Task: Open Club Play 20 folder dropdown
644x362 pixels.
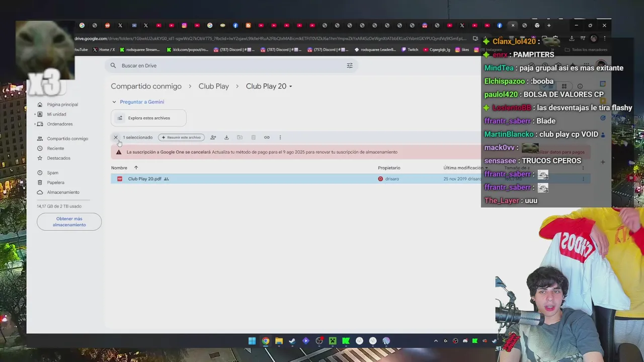Action: click(269, 86)
